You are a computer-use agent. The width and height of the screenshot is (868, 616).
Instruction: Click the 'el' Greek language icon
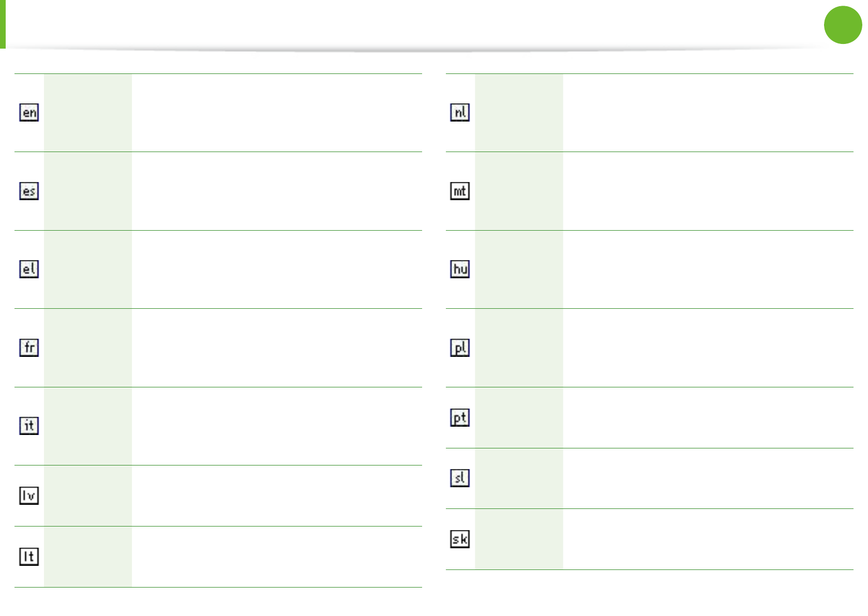tap(29, 269)
